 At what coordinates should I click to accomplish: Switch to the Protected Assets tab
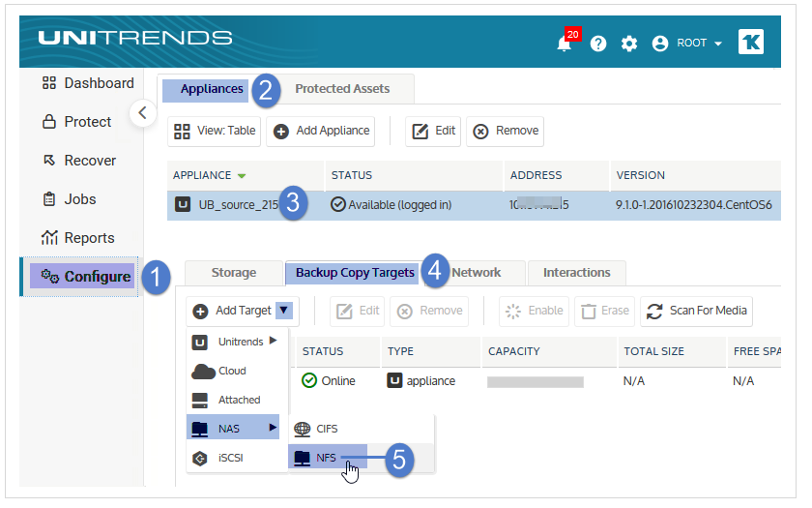(x=342, y=89)
